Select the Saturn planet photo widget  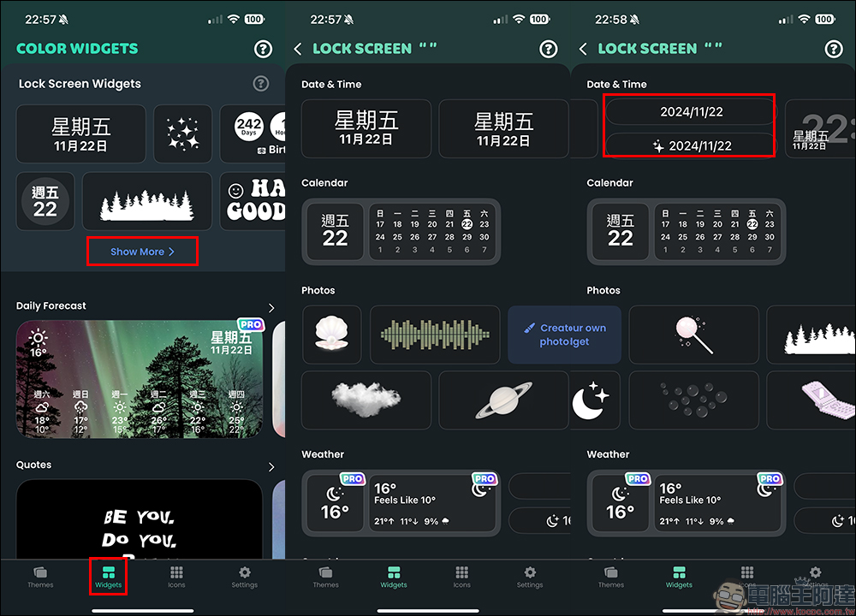pyautogui.click(x=503, y=400)
